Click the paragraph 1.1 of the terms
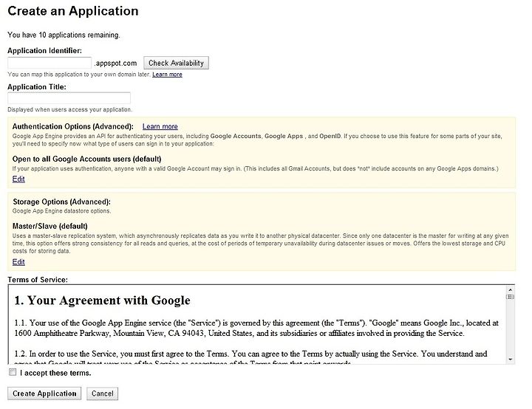The image size is (532, 409). click(256, 328)
